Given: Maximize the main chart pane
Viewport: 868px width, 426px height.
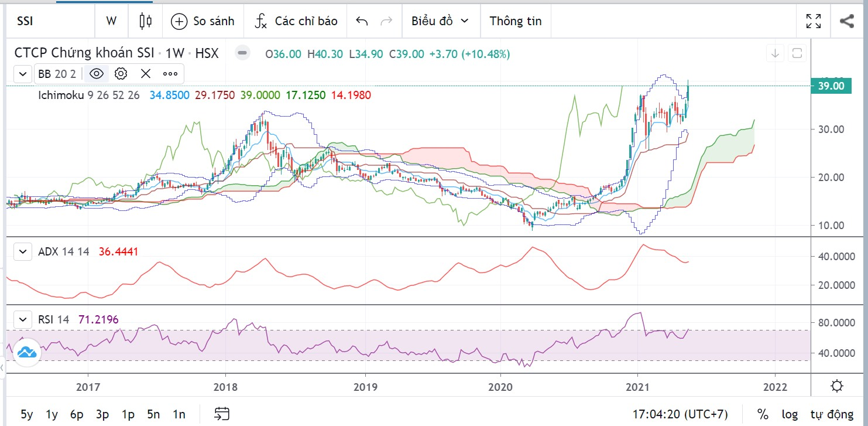Looking at the screenshot, I should [x=797, y=54].
